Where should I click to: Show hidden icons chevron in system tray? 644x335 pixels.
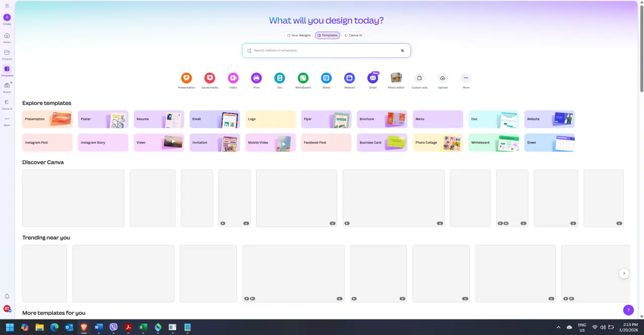tap(558, 327)
